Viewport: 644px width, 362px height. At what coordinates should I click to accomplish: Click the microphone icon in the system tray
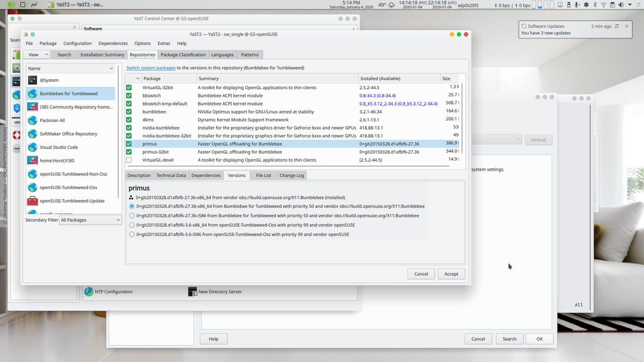pos(577,5)
